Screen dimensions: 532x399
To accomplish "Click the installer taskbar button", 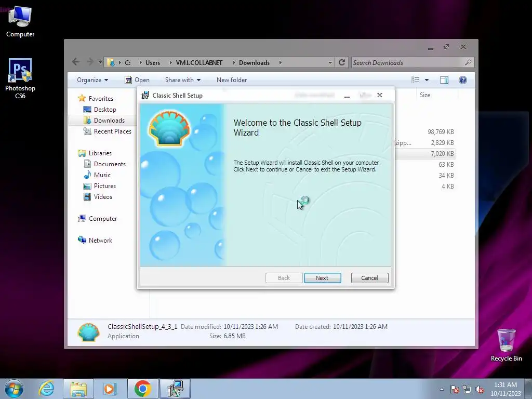I will (175, 389).
